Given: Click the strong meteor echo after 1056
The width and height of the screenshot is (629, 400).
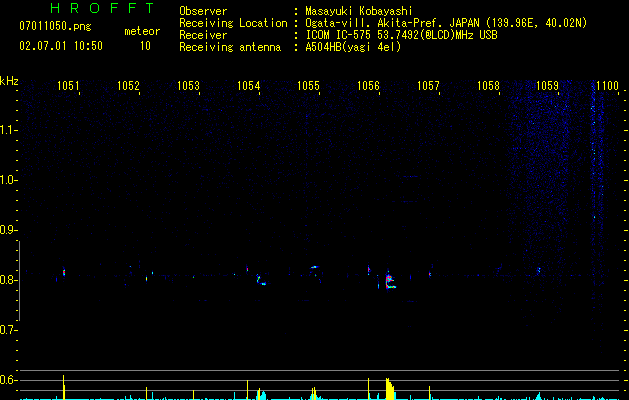Looking at the screenshot, I should (389, 280).
